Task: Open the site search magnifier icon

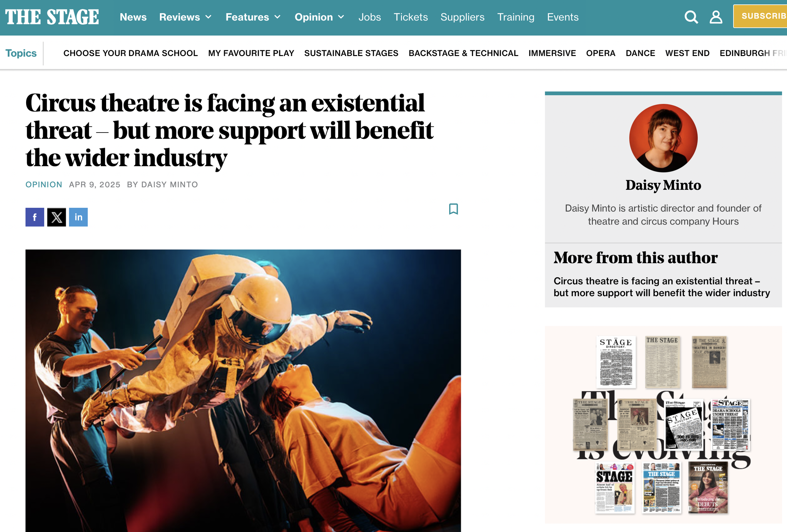Action: (691, 17)
